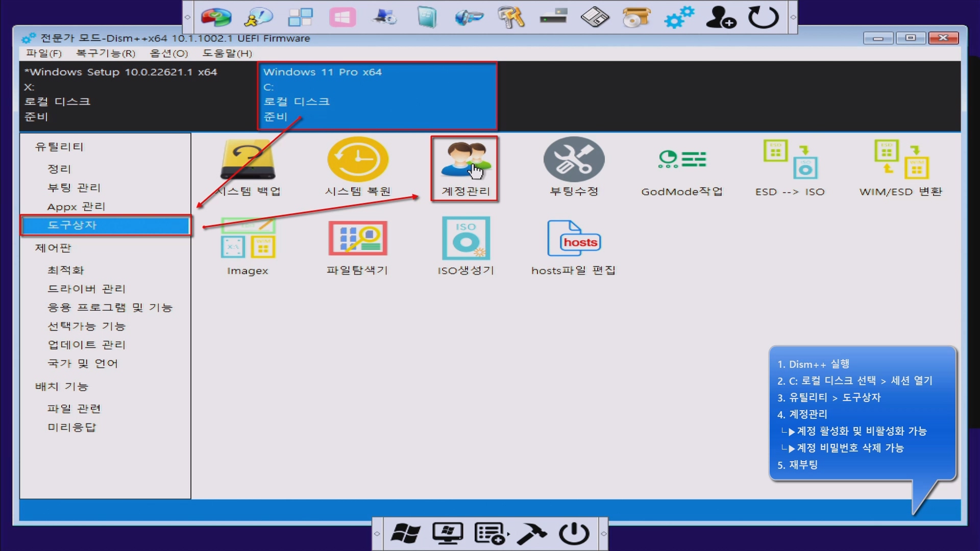Click the Windows flag icon in bottom dock
The width and height of the screenshot is (980, 551).
point(405,534)
